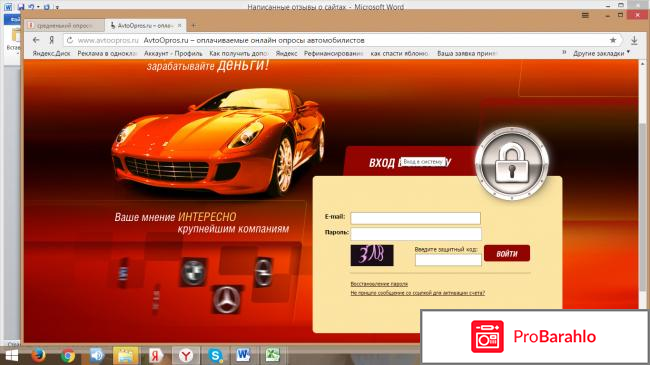Reload the page with the refresh icon
The width and height of the screenshot is (650, 365).
70,40
